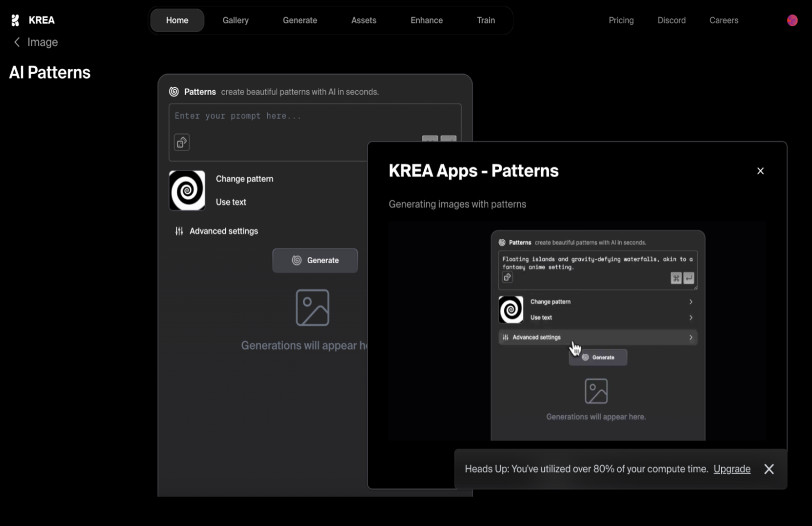The height and width of the screenshot is (526, 812).
Task: Click the command key icon in preview
Action: [x=676, y=278]
